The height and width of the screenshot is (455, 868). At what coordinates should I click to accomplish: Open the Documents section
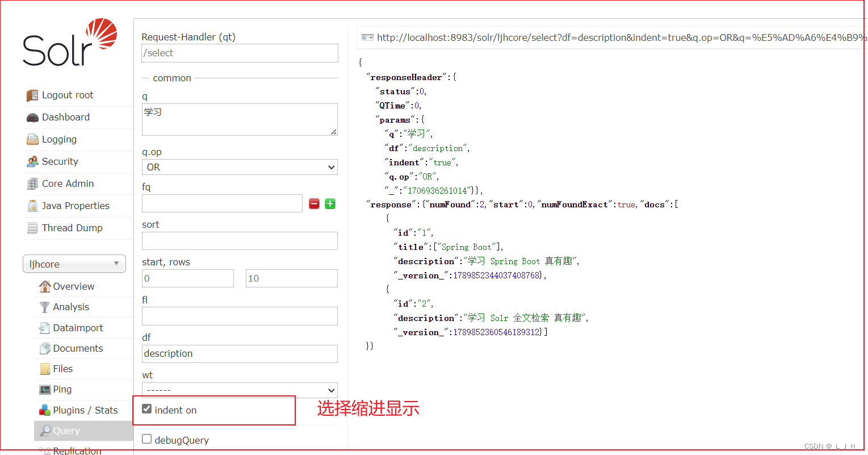tap(78, 349)
